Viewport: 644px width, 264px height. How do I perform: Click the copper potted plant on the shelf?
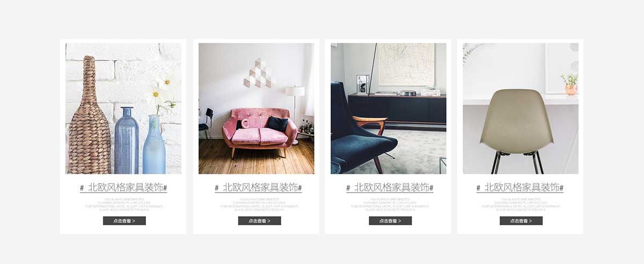570,84
